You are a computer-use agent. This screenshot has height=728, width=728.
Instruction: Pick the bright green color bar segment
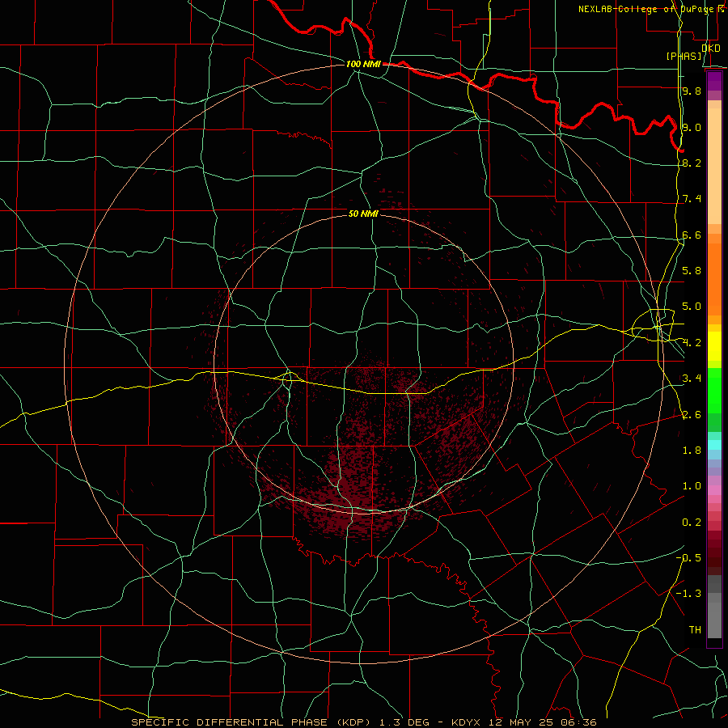pos(714,391)
